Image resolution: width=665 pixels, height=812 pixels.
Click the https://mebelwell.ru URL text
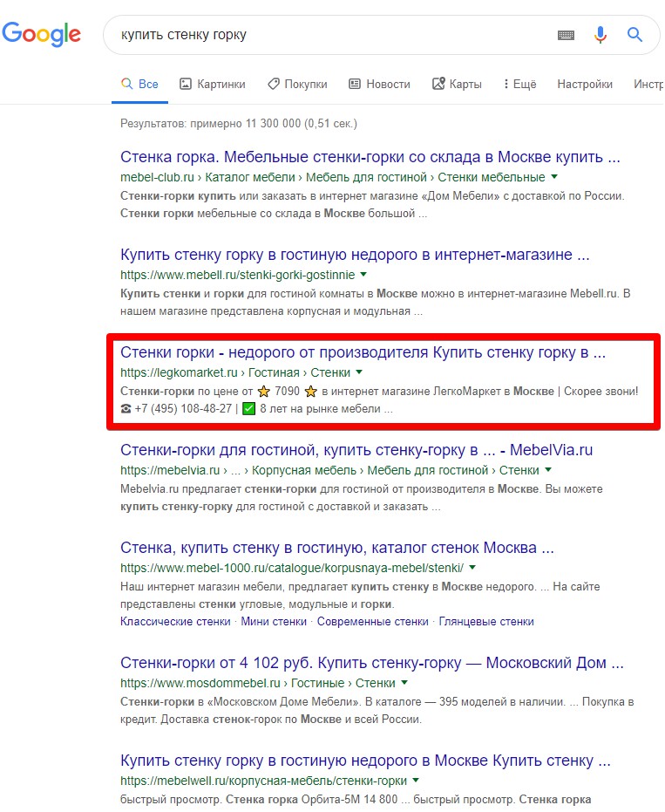click(263, 781)
